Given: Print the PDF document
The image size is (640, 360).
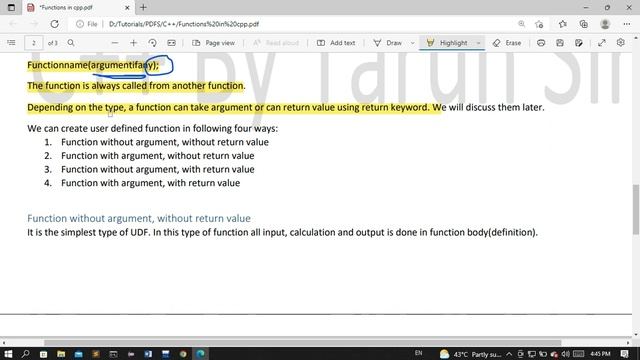Looking at the screenshot, I should pyautogui.click(x=541, y=42).
